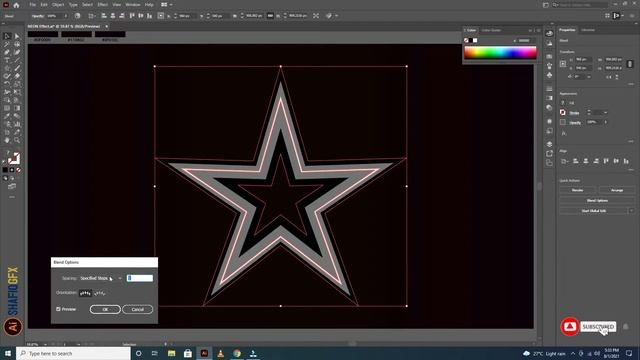Screen dimensions: 640x360
Task: Open the Layers panel icon in dock
Action: pos(549,144)
